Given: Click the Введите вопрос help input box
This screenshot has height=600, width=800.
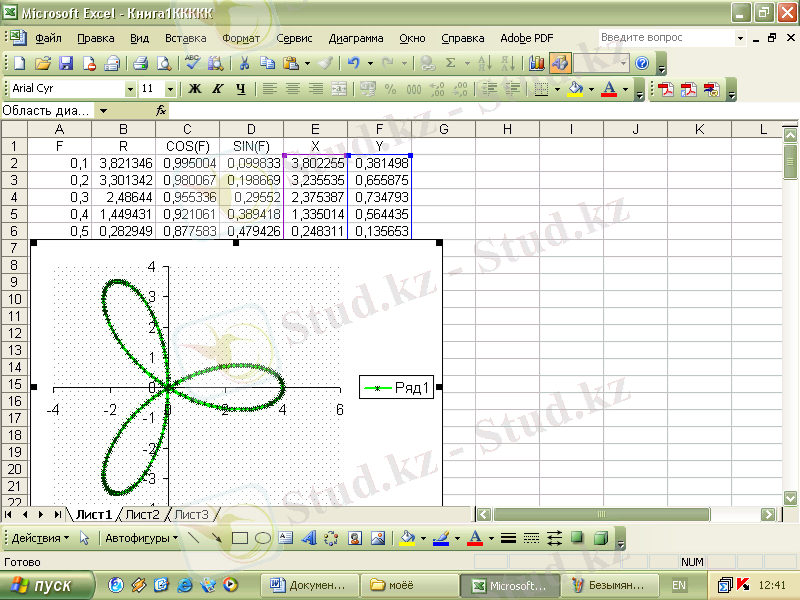Looking at the screenshot, I should pos(665,38).
